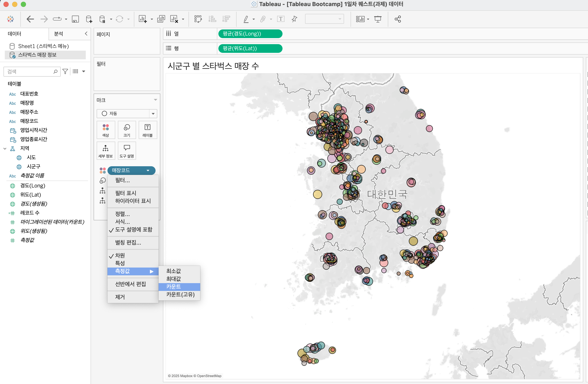
Task: Open the Color (색상) mark card
Action: click(x=106, y=130)
